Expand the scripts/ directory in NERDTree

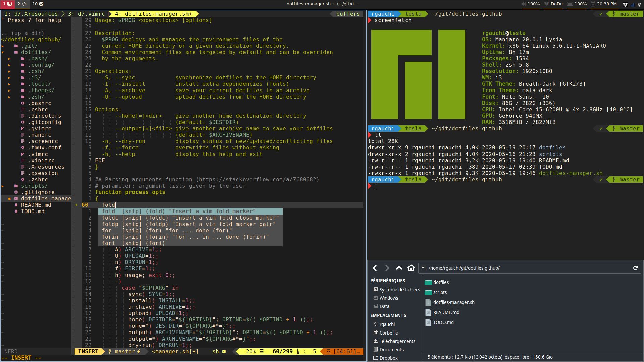pyautogui.click(x=34, y=186)
